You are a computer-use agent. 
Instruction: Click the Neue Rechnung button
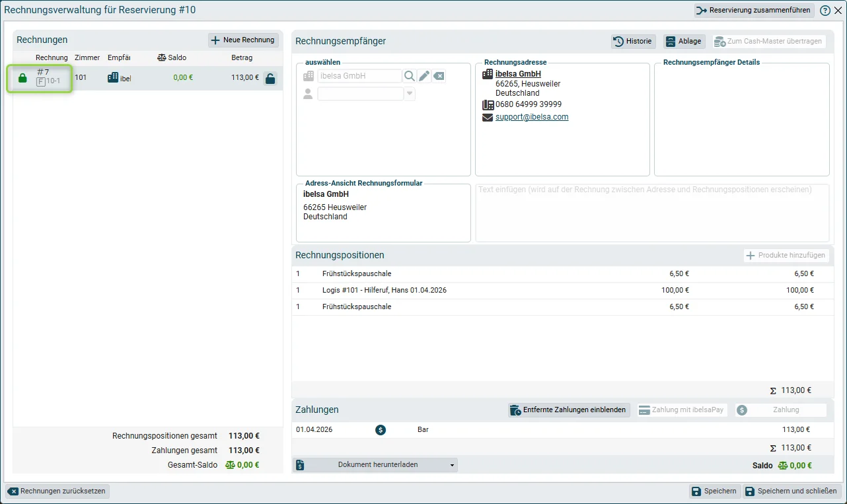click(243, 40)
